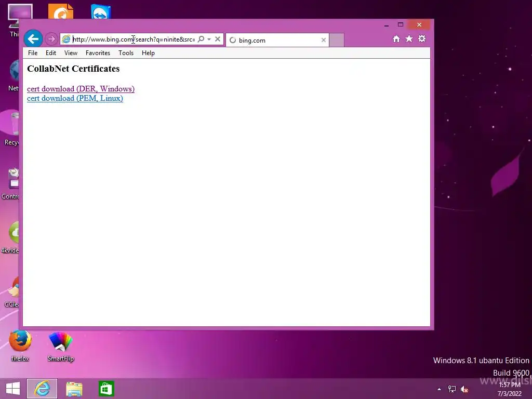Viewport: 532px width, 399px height.
Task: Open the Favorites menu
Action: [x=98, y=53]
